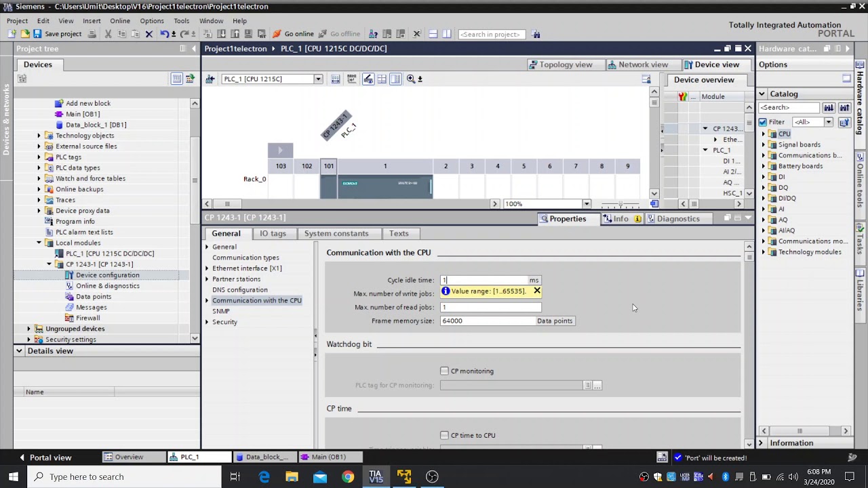Click the catalog Search field
The height and width of the screenshot is (488, 868).
pyautogui.click(x=789, y=108)
